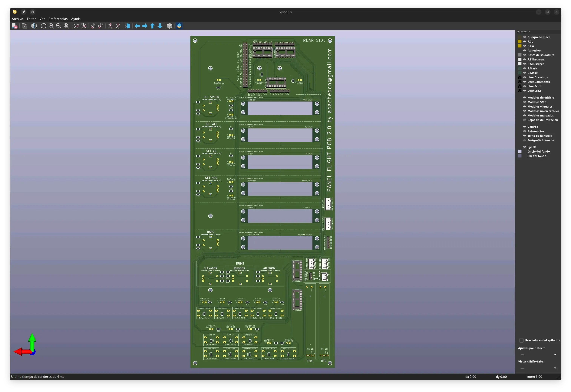
Task: Hide the F.Silkscreen layer with its eye
Action: click(x=524, y=60)
